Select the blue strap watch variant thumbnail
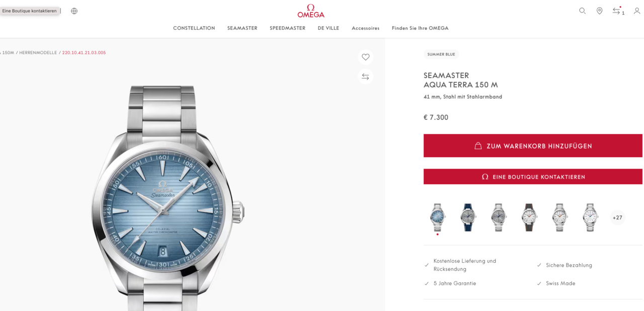 tap(468, 217)
